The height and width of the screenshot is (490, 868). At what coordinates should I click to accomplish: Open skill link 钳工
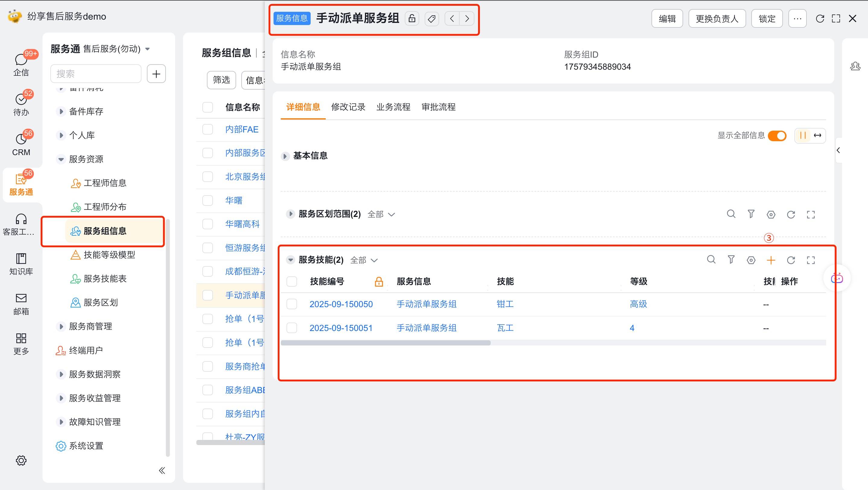point(505,304)
